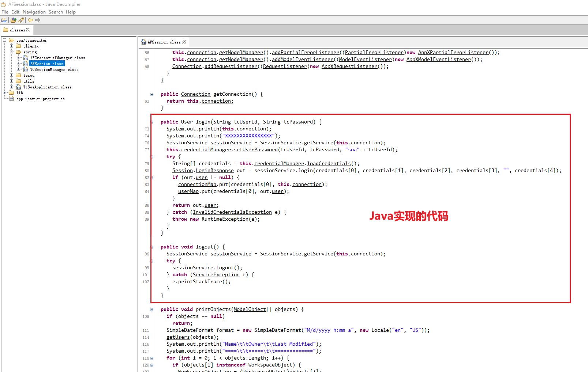588x372 pixels.
Task: Select the application.properties tree item
Action: pos(40,99)
